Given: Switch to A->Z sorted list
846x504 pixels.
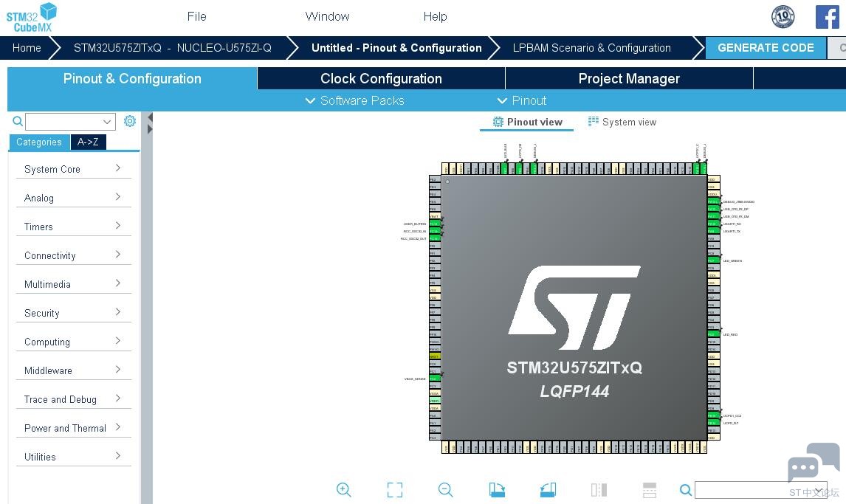Looking at the screenshot, I should (x=88, y=142).
